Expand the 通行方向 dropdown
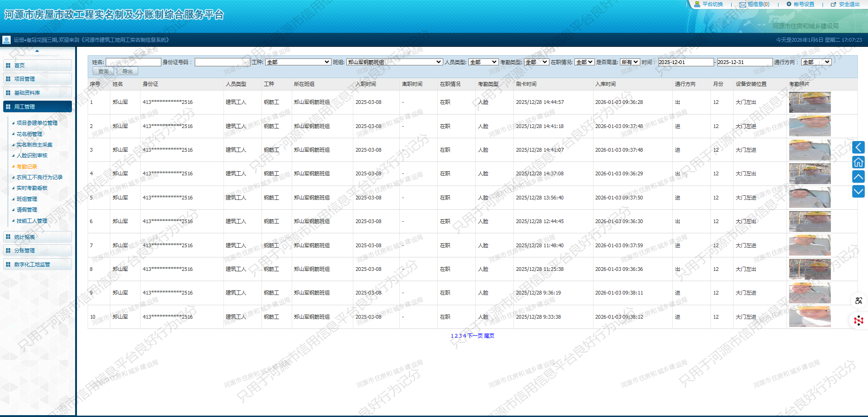868x417 pixels. 816,62
